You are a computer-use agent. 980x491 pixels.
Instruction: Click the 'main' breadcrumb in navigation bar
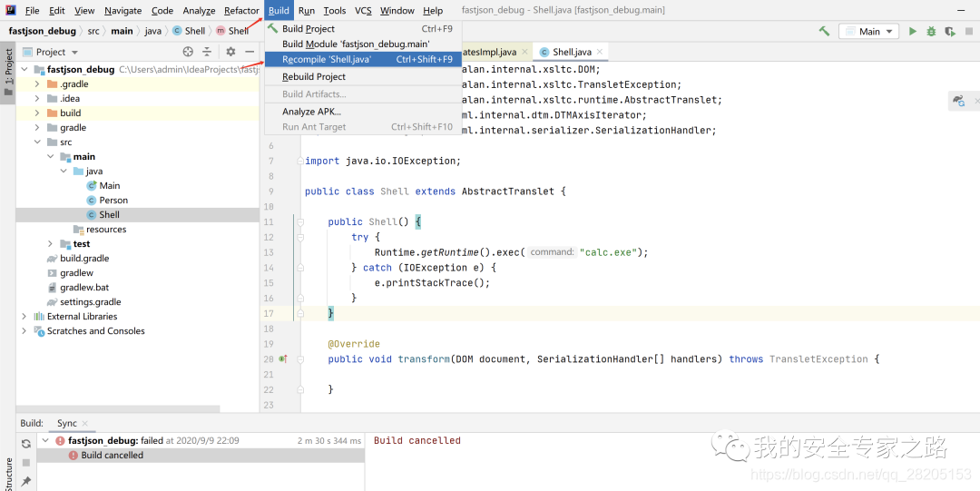(122, 31)
